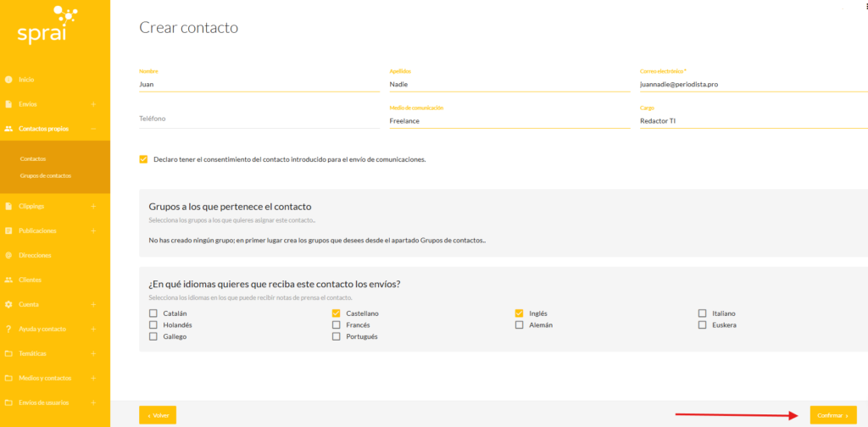
Task: Click the Contactos propios people icon
Action: click(x=8, y=129)
